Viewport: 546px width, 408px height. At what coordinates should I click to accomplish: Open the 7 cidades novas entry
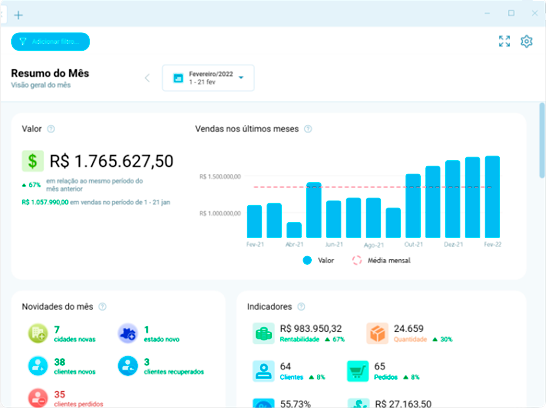75,334
